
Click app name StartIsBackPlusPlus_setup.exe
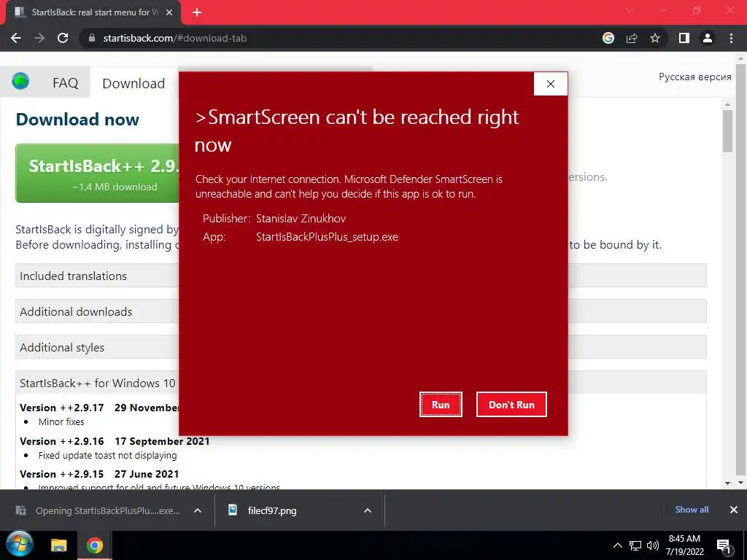(327, 237)
